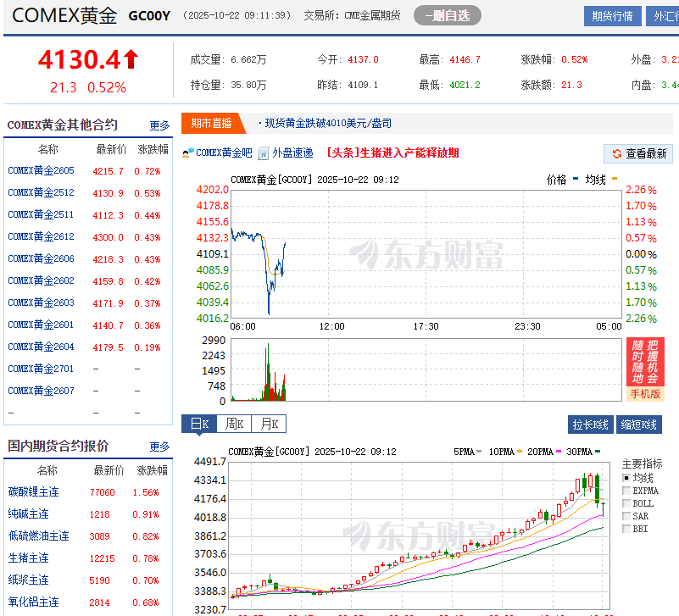Viewport: 679px width, 616px height.
Task: Click the 最高 4146.7 value
Action: [x=465, y=60]
